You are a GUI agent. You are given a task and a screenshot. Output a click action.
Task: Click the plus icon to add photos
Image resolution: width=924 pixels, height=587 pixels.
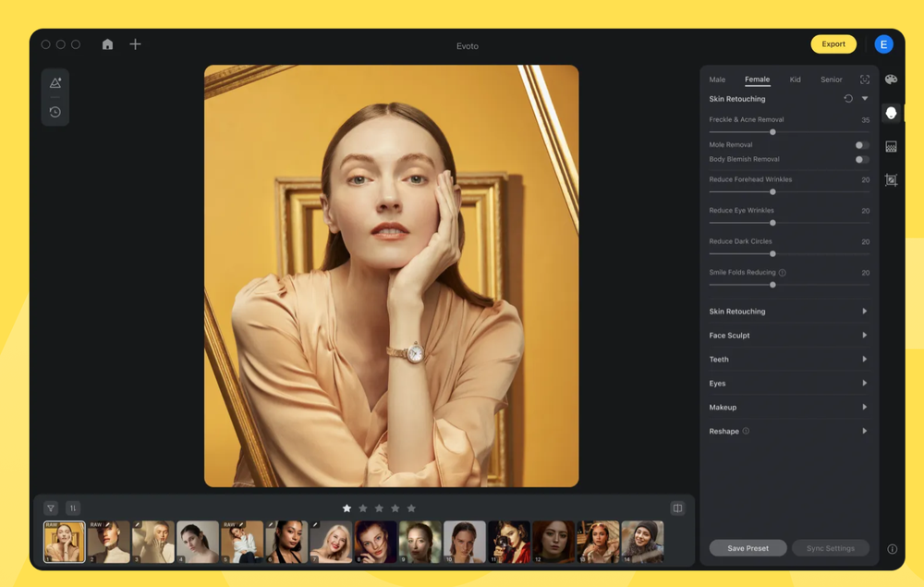pos(135,44)
